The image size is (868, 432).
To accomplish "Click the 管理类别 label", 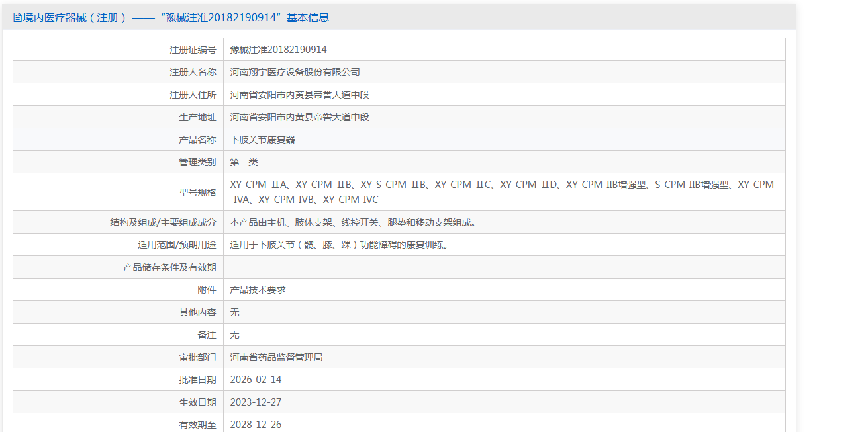I will click(197, 162).
